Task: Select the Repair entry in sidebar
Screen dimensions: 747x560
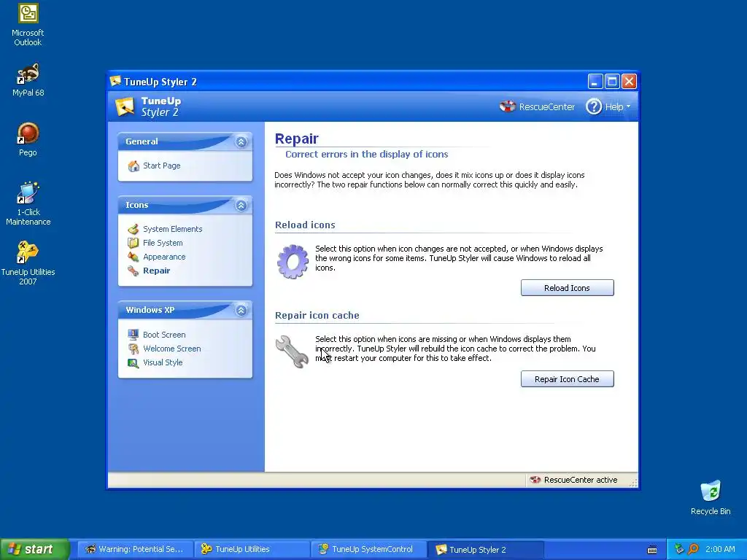Action: (x=156, y=271)
